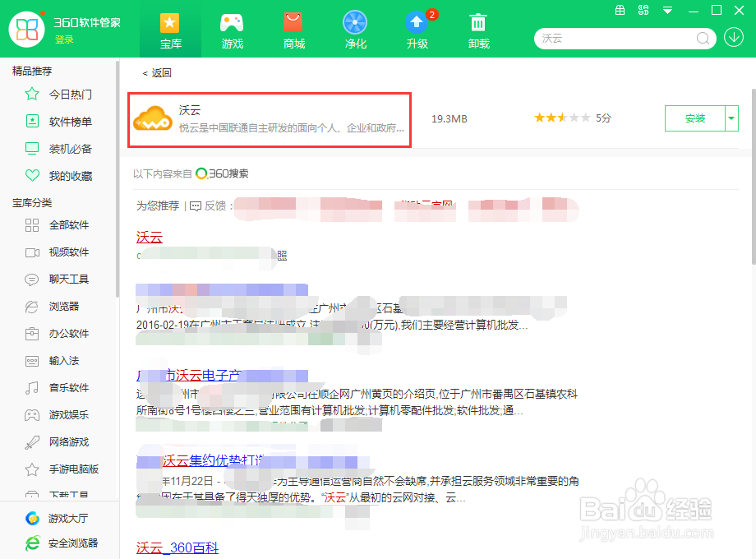This screenshot has width=756, height=559.
Task: Switch to the 游戏 tab
Action: [232, 29]
